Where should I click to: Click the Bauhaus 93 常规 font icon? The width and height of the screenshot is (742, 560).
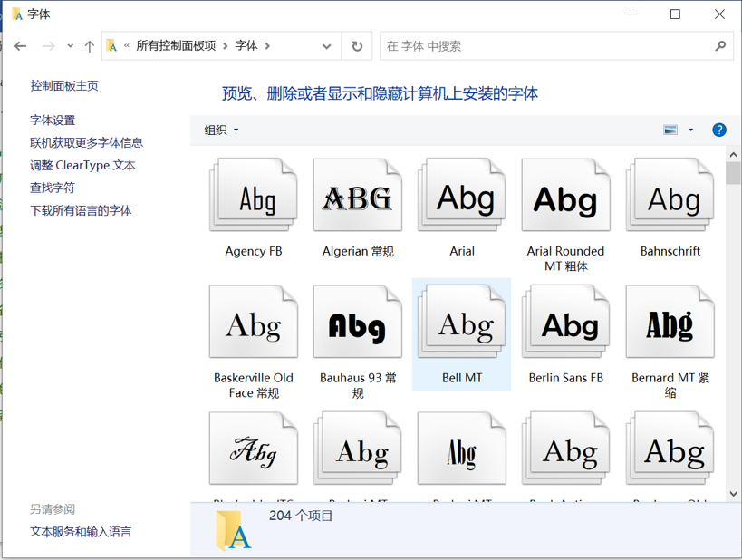(x=358, y=322)
